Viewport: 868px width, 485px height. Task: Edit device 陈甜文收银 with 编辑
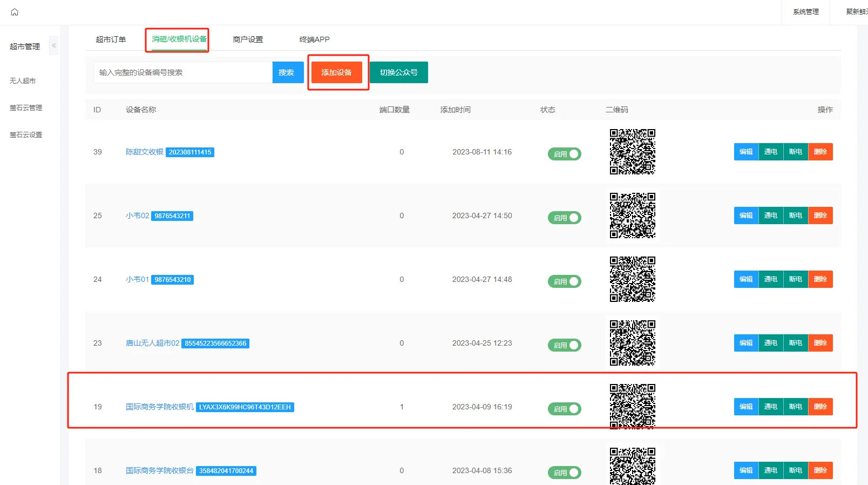(x=746, y=152)
